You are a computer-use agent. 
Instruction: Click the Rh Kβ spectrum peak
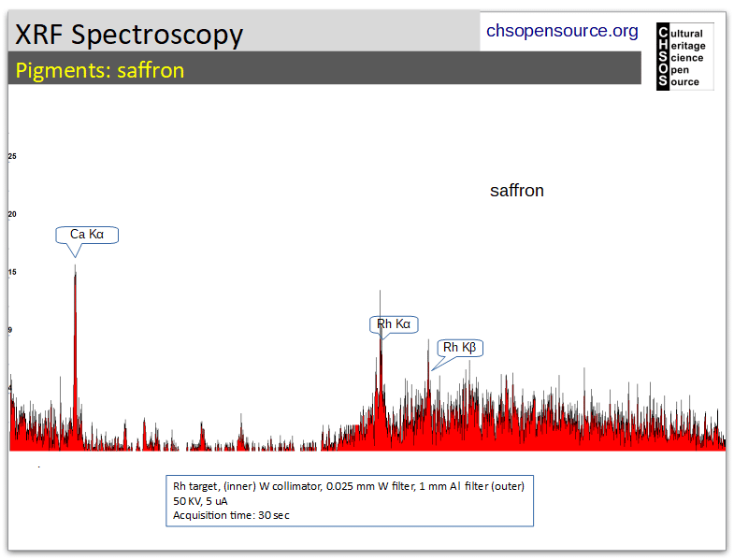428,395
